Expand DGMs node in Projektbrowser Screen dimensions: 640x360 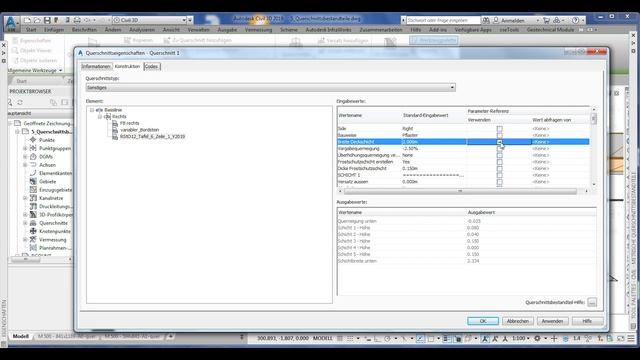25,157
